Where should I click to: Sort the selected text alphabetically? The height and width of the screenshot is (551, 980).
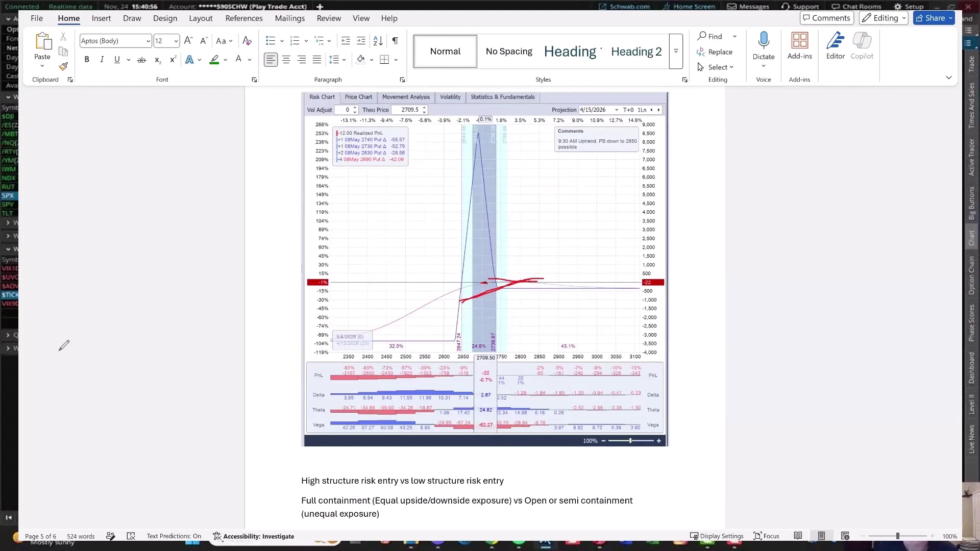378,41
